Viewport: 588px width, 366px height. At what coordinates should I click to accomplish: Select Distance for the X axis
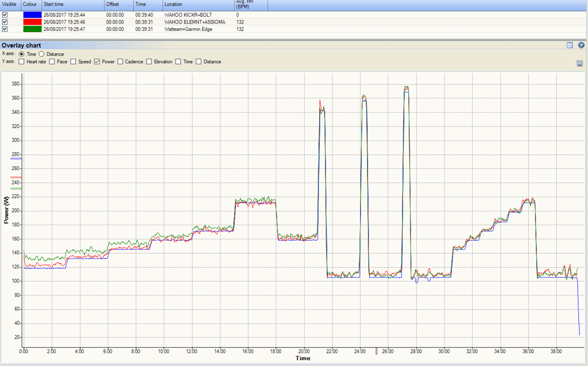(x=42, y=54)
